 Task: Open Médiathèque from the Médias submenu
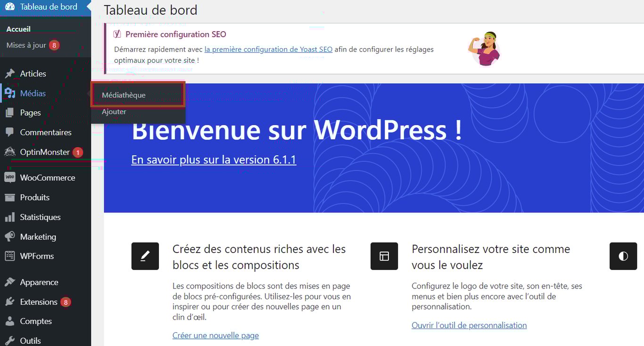pos(124,94)
